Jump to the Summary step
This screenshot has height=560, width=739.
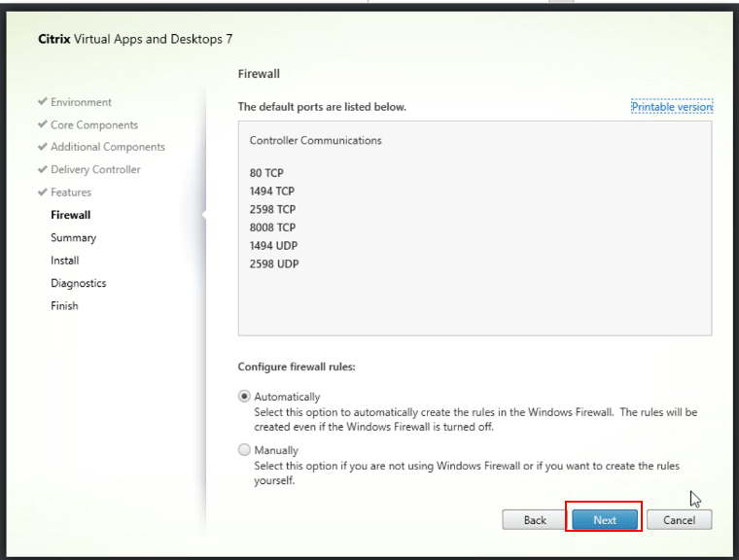(74, 237)
